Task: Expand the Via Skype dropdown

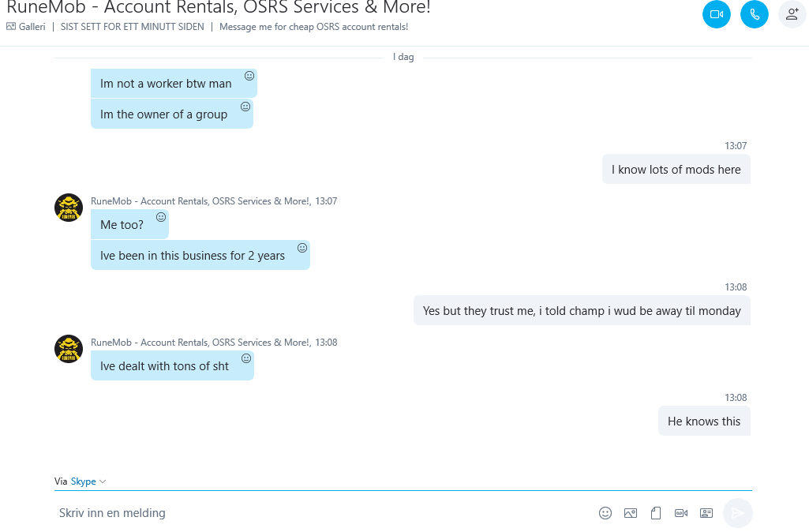Action: tap(88, 481)
